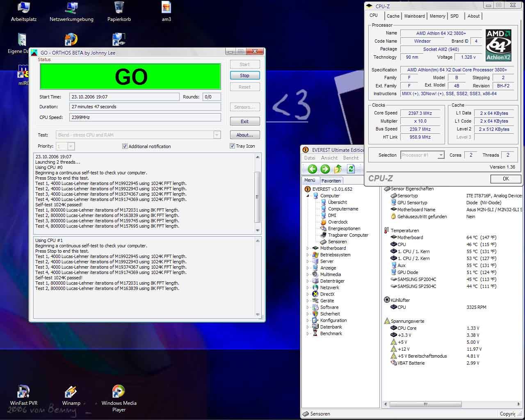Viewport: 525px width, 420px height.
Task: Select DMI in the EVEREST tree
Action: [332, 215]
